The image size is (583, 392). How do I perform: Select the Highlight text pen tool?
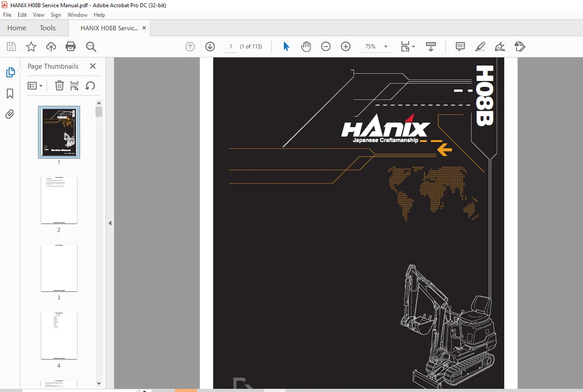480,47
